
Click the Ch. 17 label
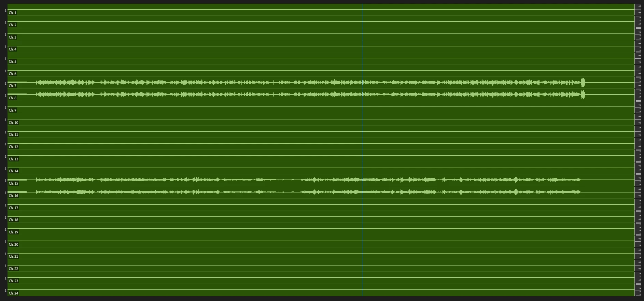[14, 208]
